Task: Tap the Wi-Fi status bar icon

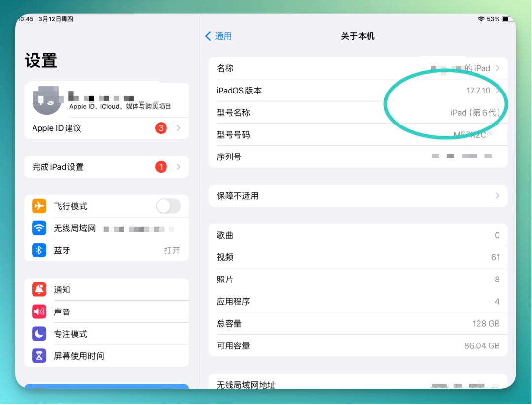Action: pos(481,19)
